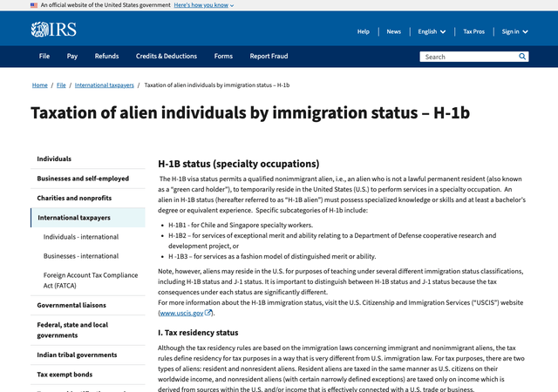Open the Forms menu
This screenshot has width=558, height=392.
(223, 57)
